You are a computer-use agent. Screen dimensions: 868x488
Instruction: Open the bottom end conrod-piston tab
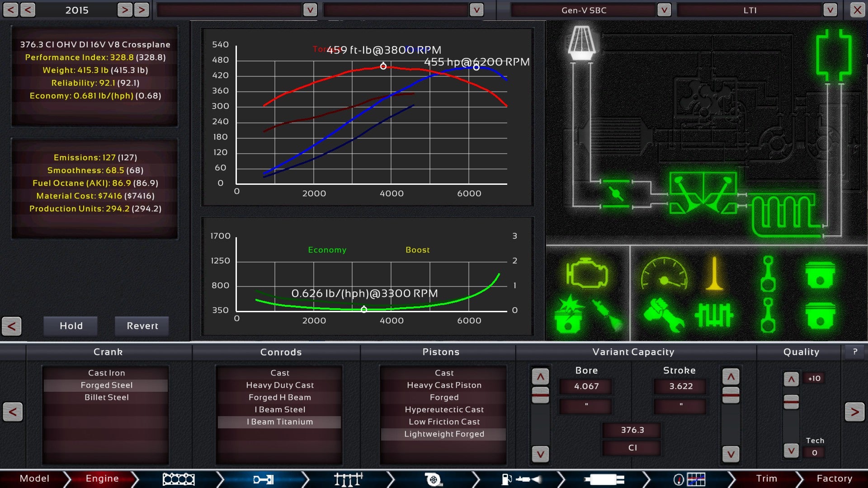(x=263, y=479)
